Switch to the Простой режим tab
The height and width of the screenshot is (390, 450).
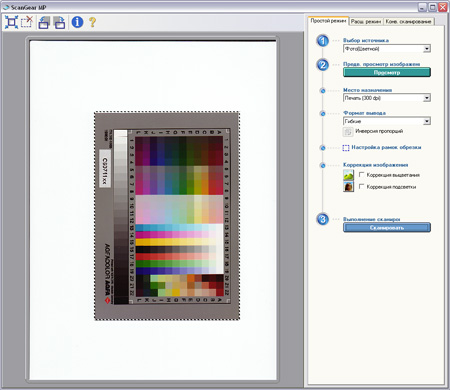[x=328, y=21]
